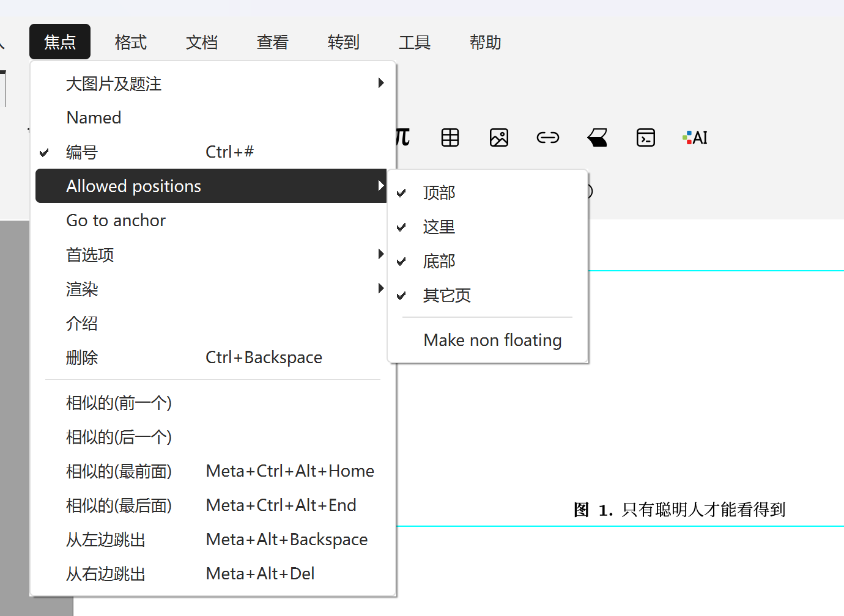Open the 工具 menu
844x616 pixels.
(414, 42)
